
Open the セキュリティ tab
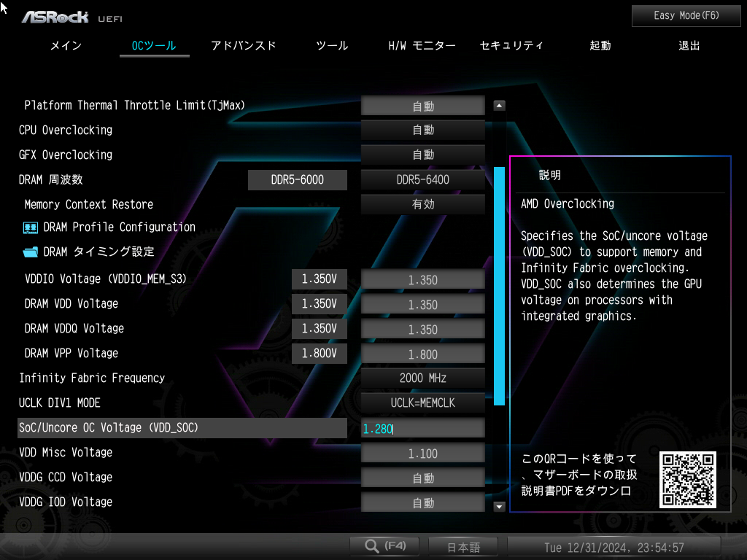(511, 46)
